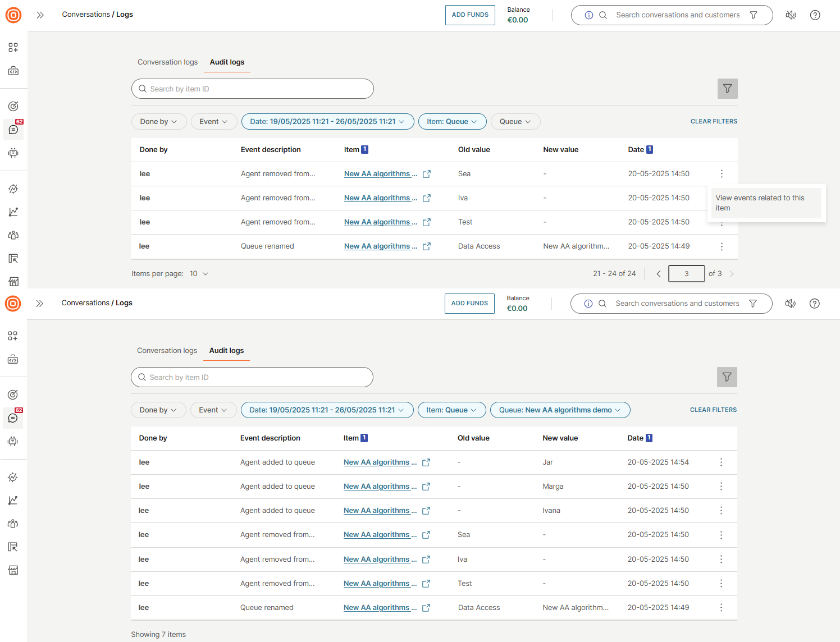Select the Audit logs tab in lower view
The height and width of the screenshot is (642, 840).
pos(226,351)
